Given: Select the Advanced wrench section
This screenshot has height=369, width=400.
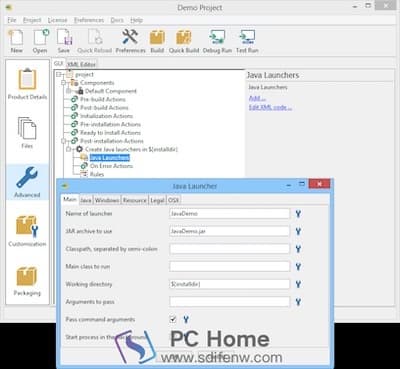Looking at the screenshot, I should pyautogui.click(x=27, y=182).
